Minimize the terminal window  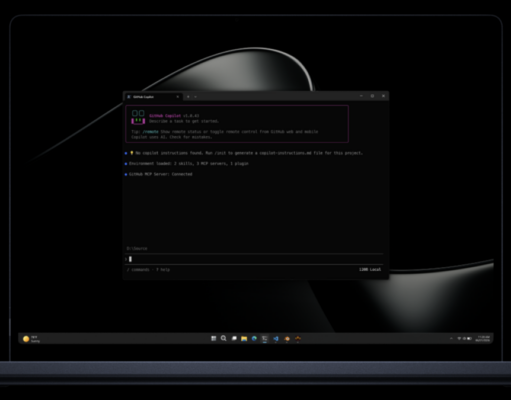[x=361, y=96]
